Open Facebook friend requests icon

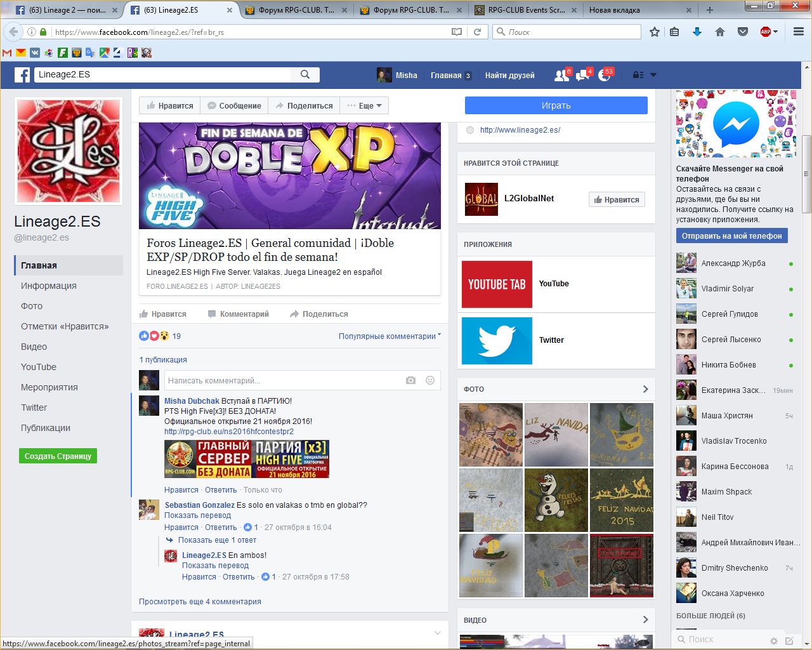coord(561,76)
